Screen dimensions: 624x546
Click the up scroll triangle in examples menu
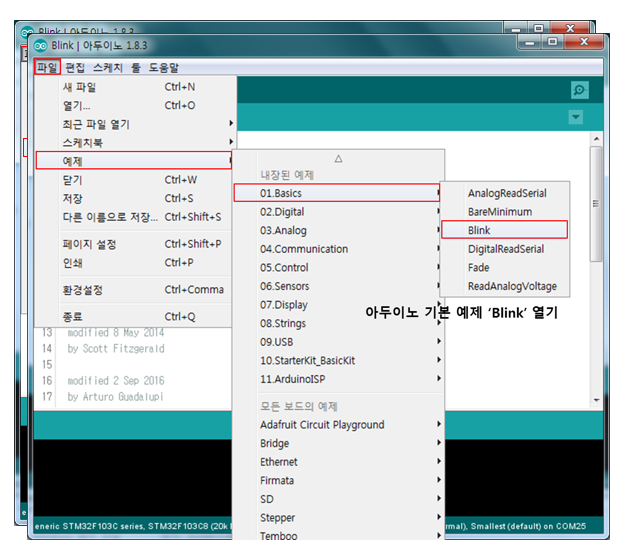tap(338, 159)
